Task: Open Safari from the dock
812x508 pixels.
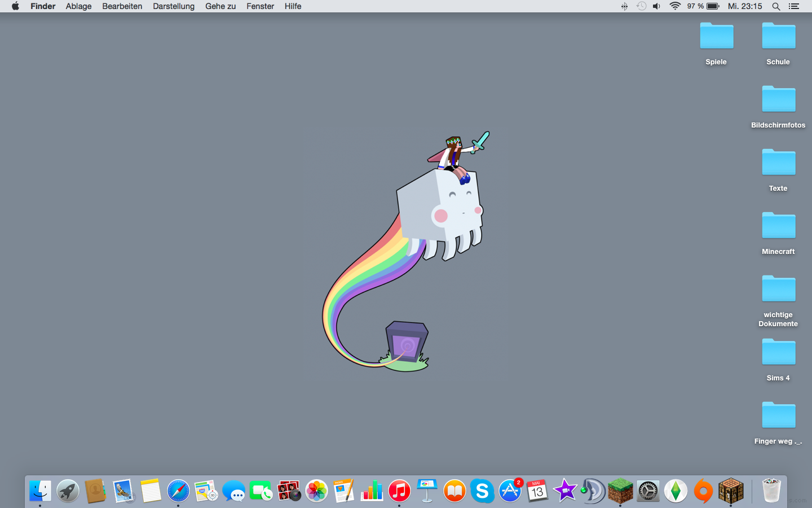Action: point(178,491)
